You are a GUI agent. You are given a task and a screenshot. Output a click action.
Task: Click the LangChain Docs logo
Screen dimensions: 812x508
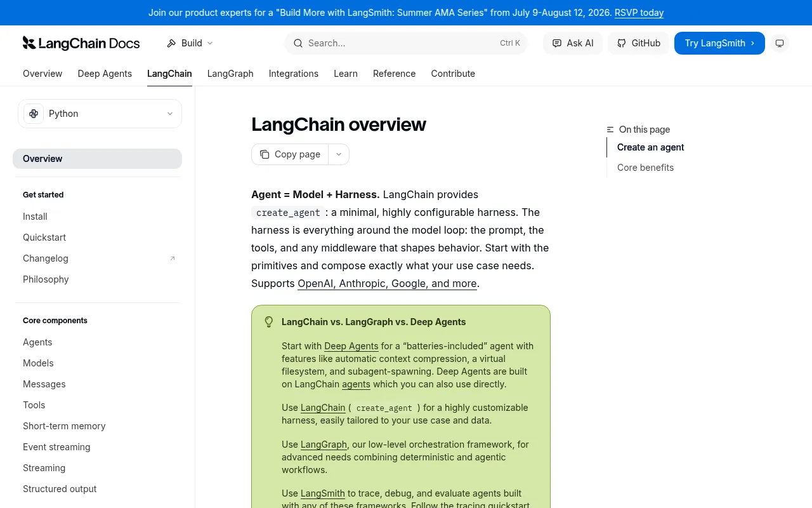click(x=81, y=43)
